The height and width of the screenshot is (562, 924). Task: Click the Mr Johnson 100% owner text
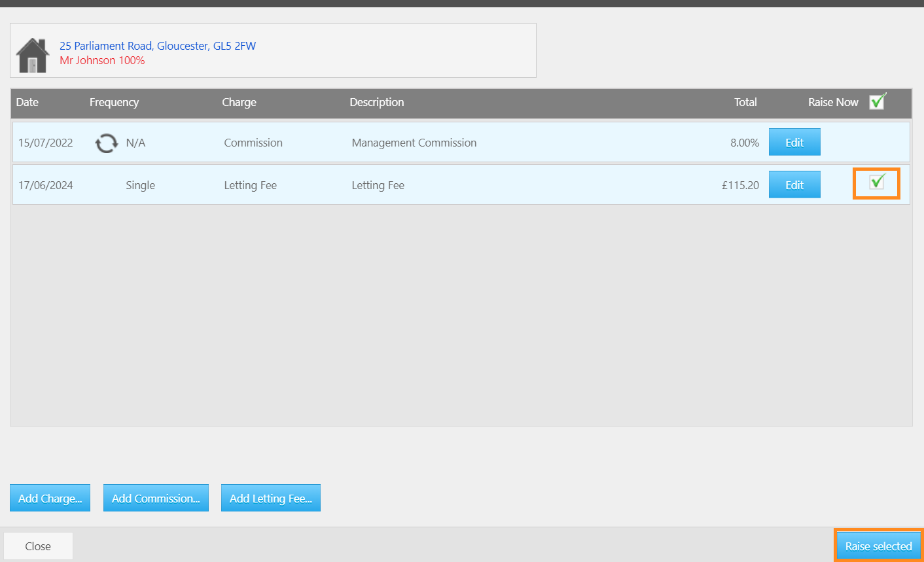point(102,60)
